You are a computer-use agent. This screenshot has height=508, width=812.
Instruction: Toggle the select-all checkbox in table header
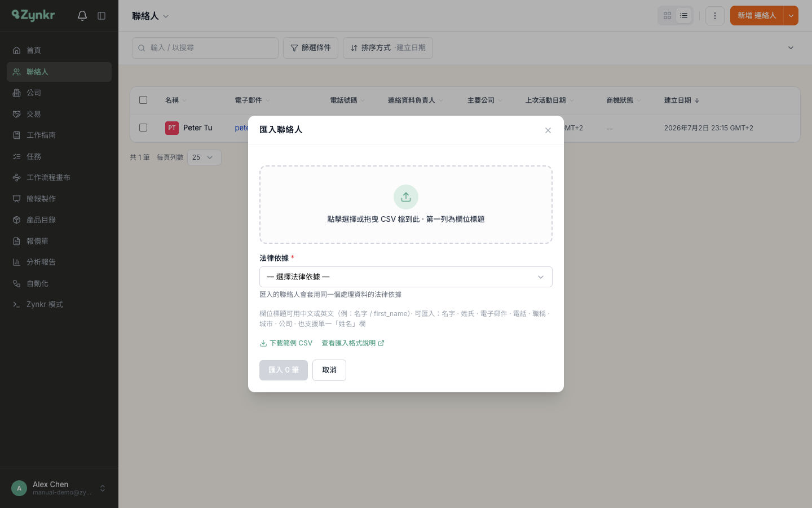tap(143, 100)
